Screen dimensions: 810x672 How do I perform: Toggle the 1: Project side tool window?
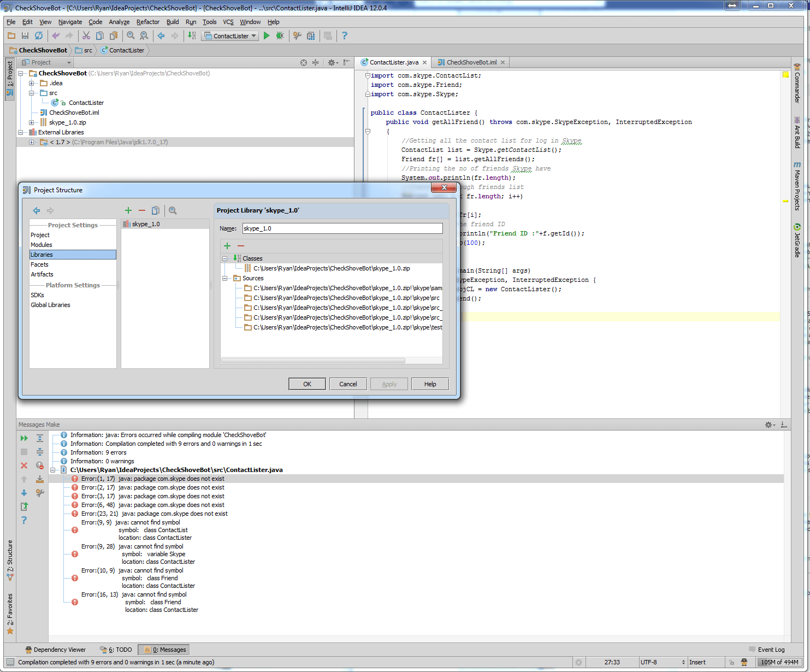[9, 78]
